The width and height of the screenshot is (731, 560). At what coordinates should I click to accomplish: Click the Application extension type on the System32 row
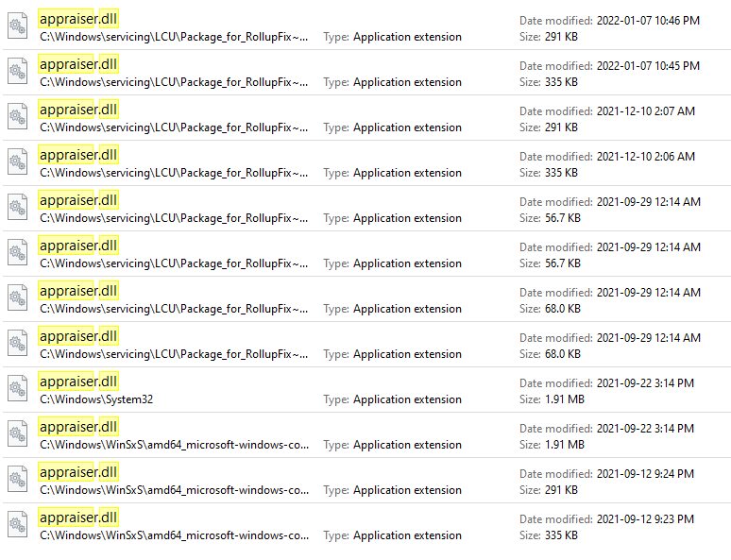[407, 399]
